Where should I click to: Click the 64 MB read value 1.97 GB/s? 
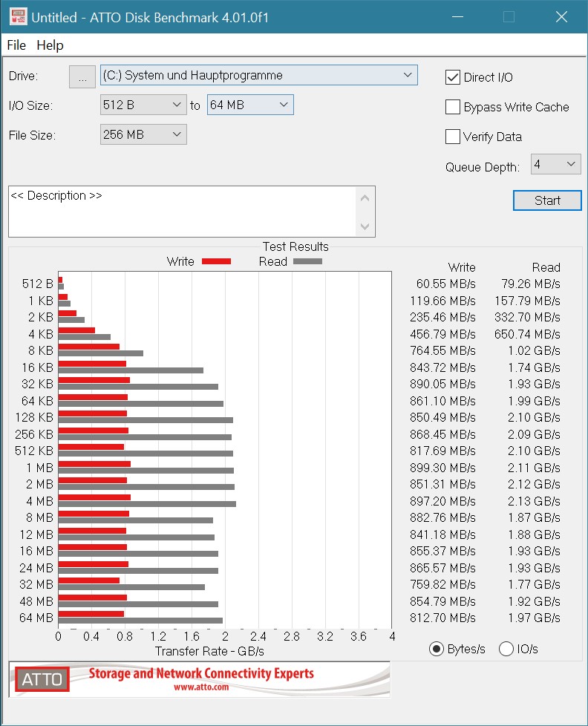point(534,618)
